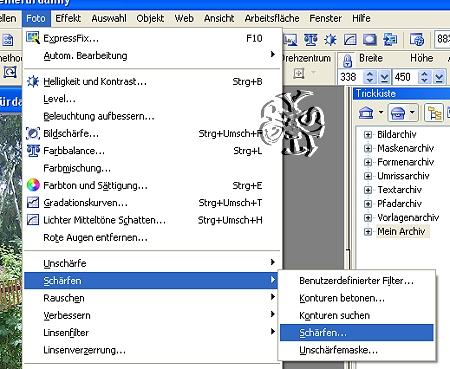Expand the Pfadarchiv tree node

368,204
